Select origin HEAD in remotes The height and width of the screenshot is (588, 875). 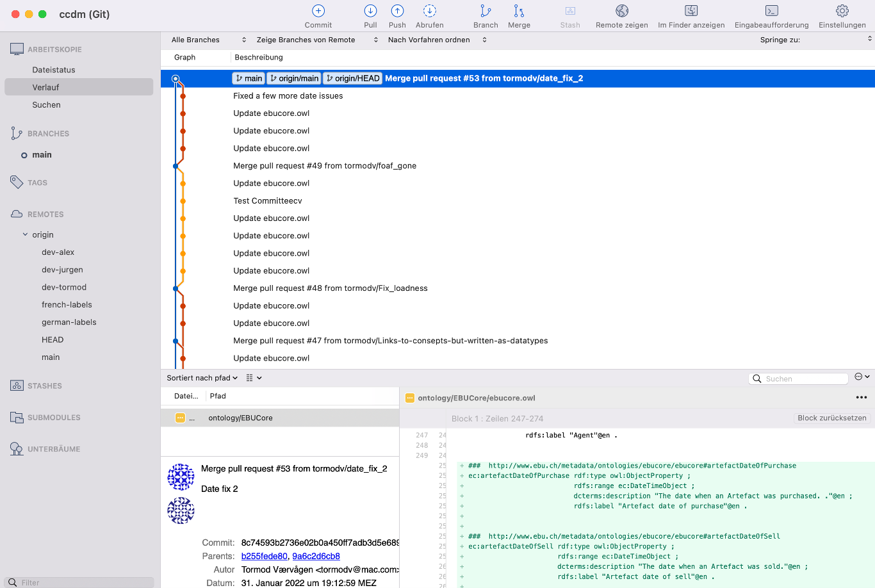tap(53, 340)
